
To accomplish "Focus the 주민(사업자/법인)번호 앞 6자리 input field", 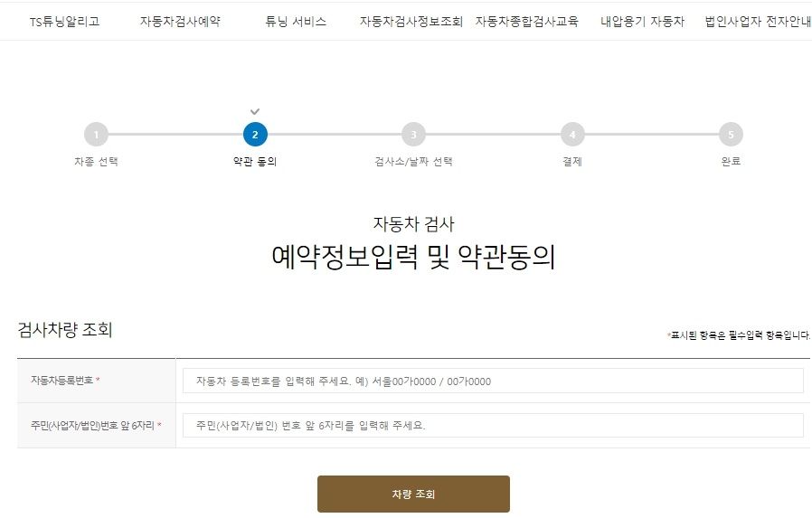I will click(493, 426).
